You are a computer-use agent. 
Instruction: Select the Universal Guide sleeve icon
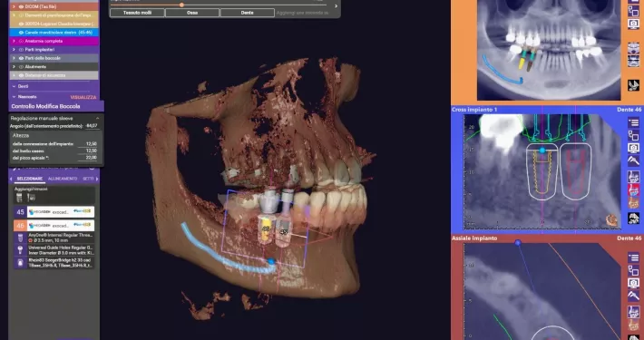[x=20, y=250]
